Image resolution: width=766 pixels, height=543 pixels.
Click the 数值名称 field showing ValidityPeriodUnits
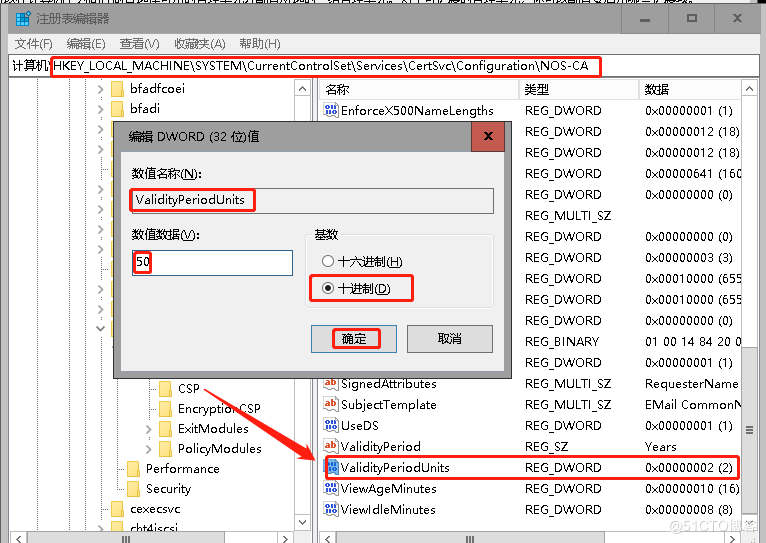312,200
